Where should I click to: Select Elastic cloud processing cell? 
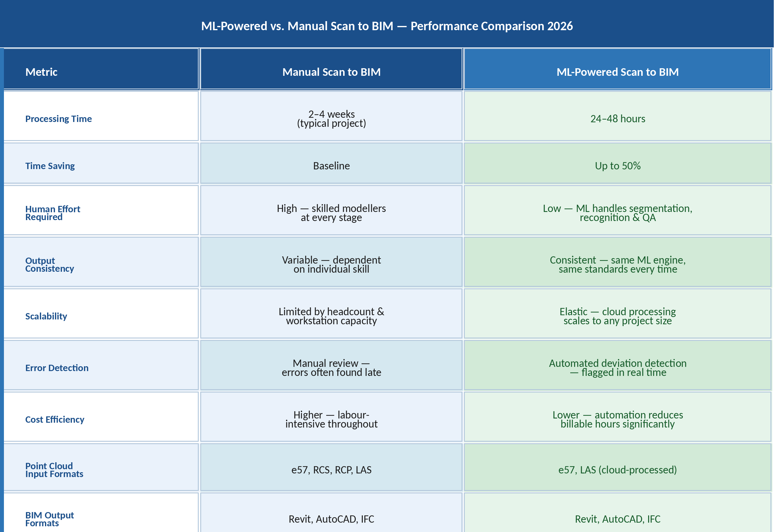(x=617, y=316)
